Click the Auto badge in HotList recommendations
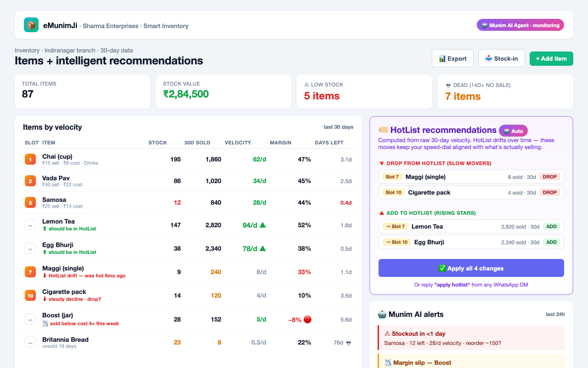 514,131
